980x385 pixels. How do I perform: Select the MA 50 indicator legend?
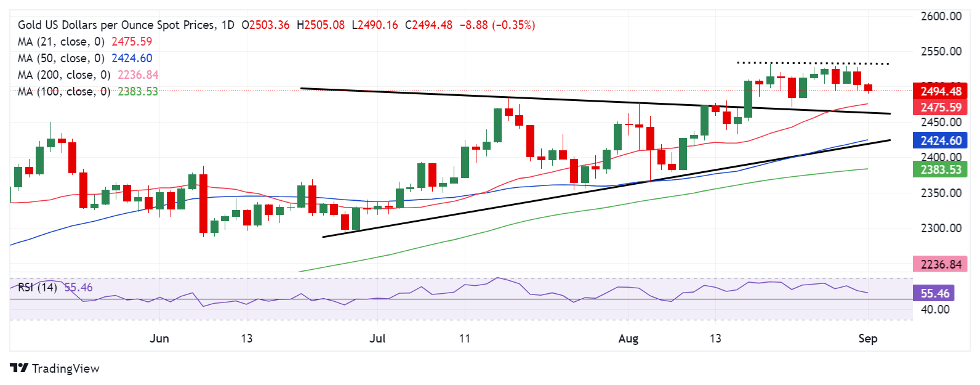(x=61, y=59)
